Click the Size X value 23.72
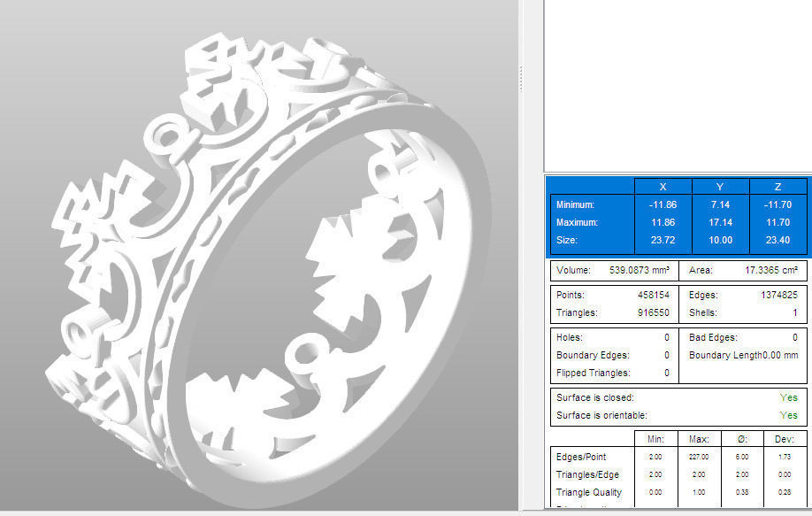This screenshot has width=812, height=516. (663, 240)
